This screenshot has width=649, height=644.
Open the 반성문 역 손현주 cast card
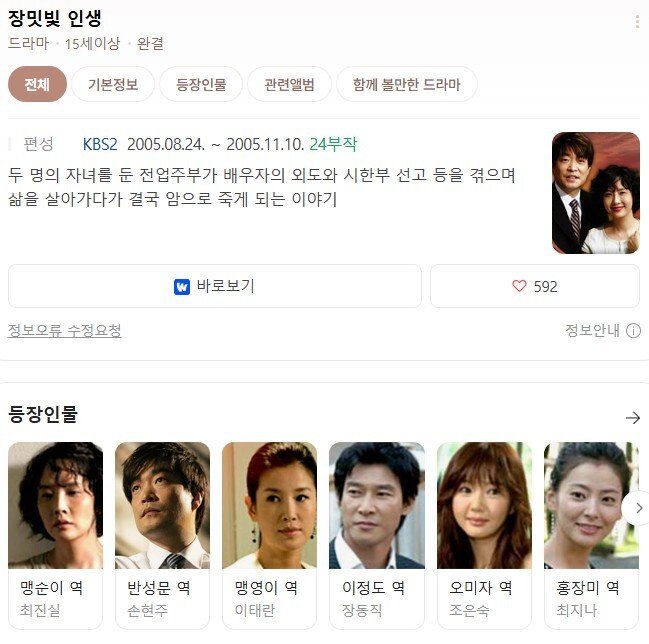click(x=162, y=536)
